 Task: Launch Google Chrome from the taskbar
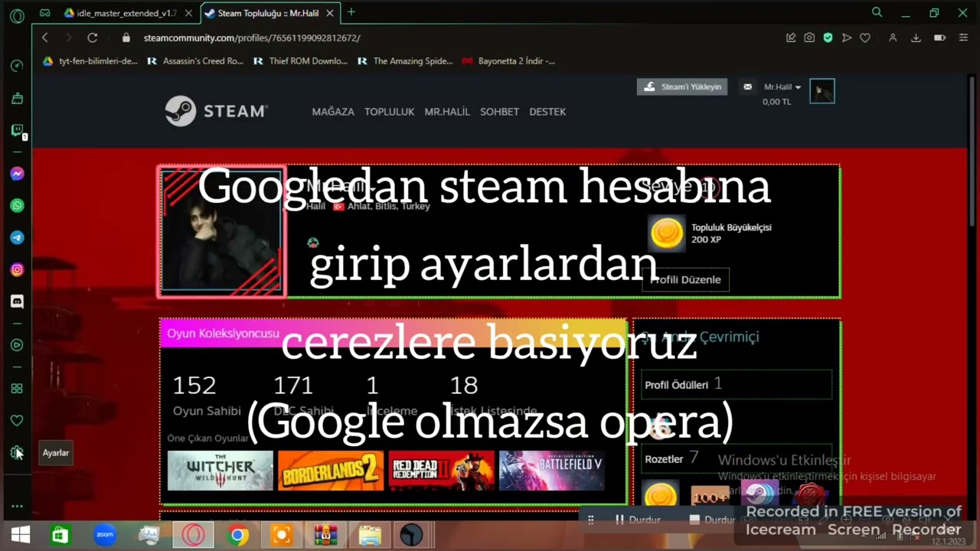237,535
